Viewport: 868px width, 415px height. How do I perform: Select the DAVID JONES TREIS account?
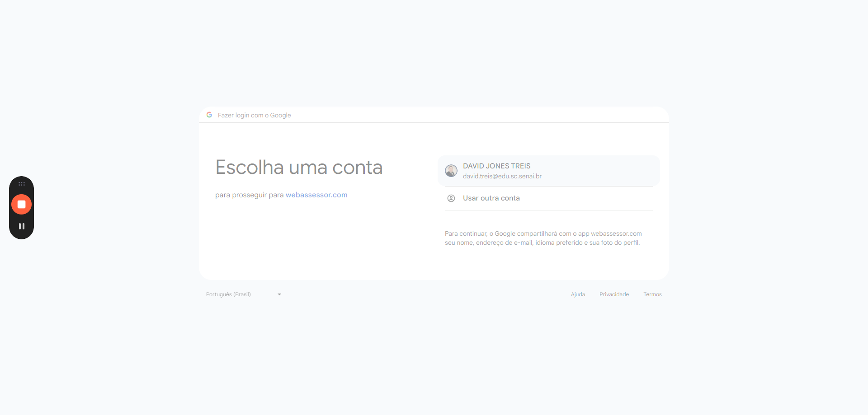pyautogui.click(x=548, y=171)
